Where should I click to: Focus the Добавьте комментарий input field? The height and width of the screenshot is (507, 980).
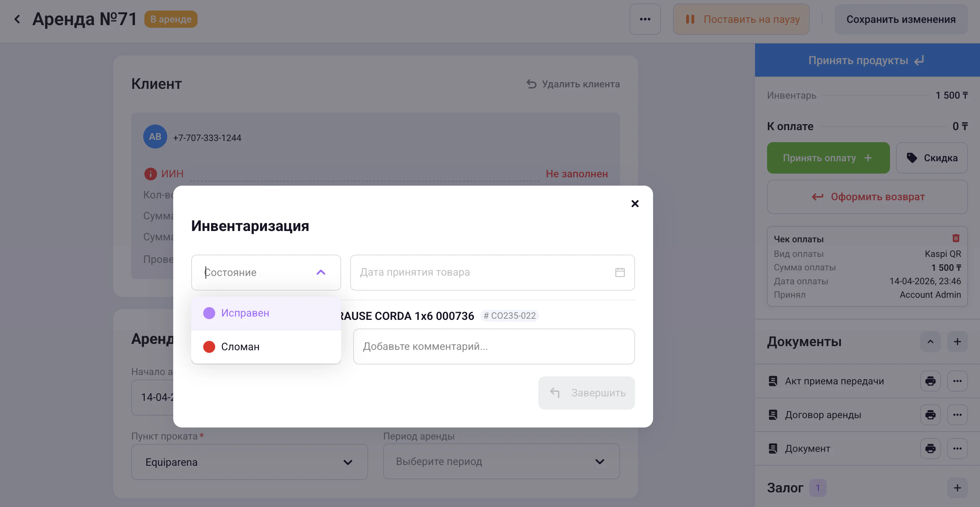493,346
